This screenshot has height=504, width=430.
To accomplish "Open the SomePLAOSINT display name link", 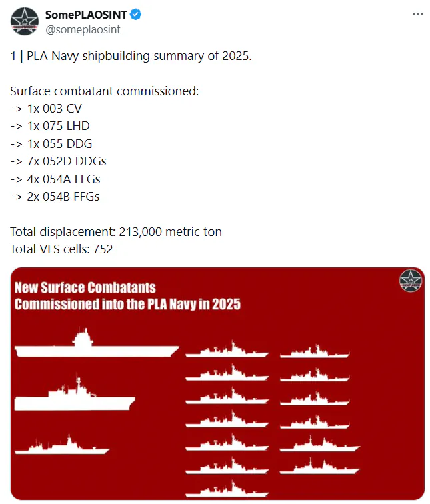I will point(86,15).
